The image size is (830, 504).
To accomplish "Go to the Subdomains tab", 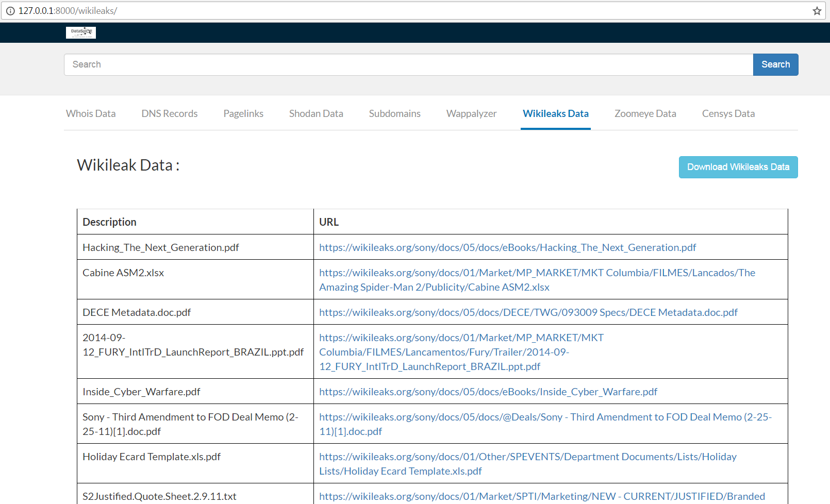I will coord(395,113).
